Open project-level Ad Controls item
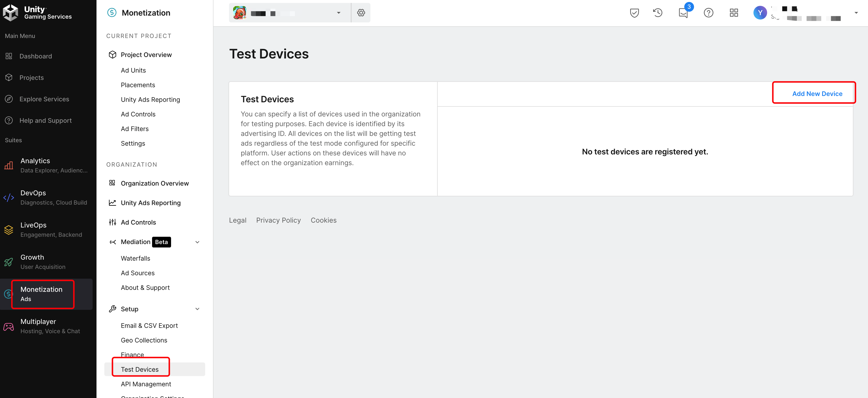The height and width of the screenshot is (398, 868). pos(138,114)
